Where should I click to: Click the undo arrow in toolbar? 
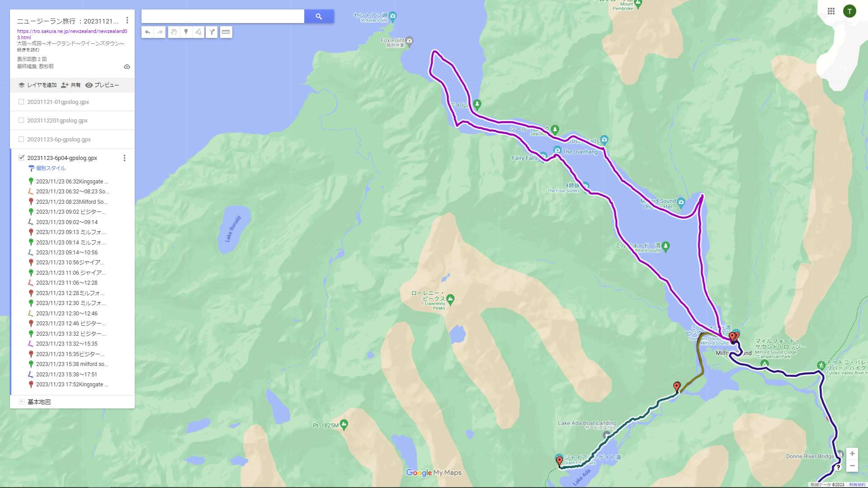(147, 32)
